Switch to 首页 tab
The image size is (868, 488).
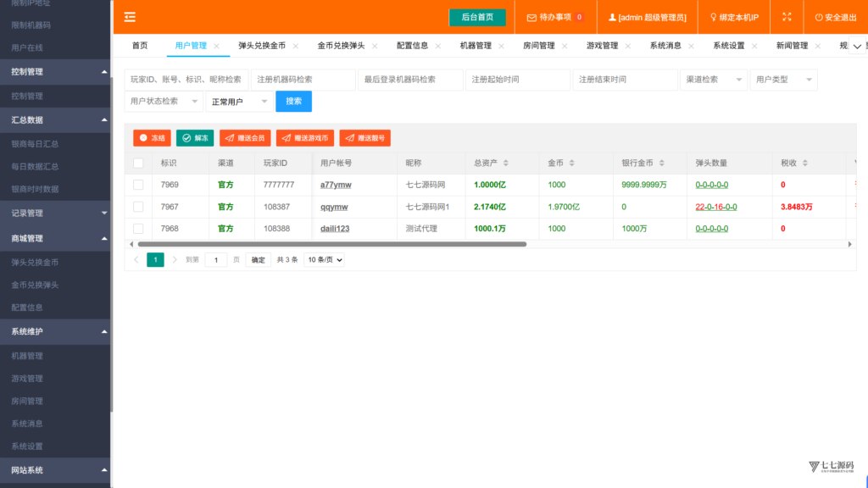(x=140, y=46)
